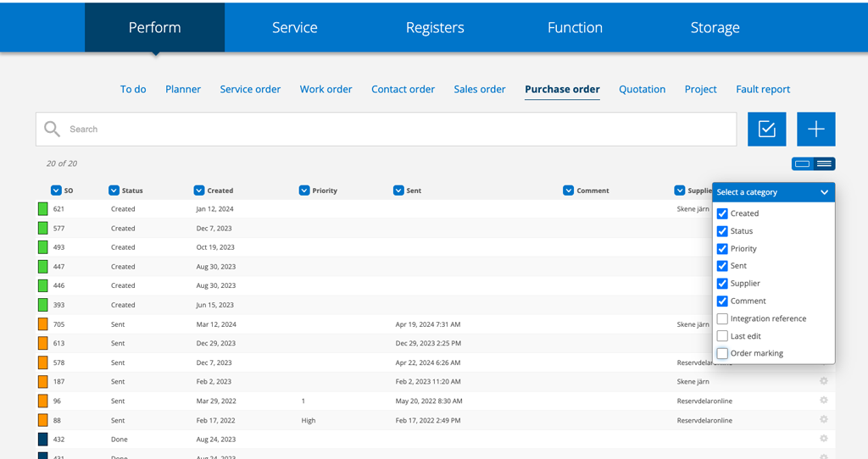
Task: Open purchase order 393 from Jun 15, 2023
Action: coord(374,305)
